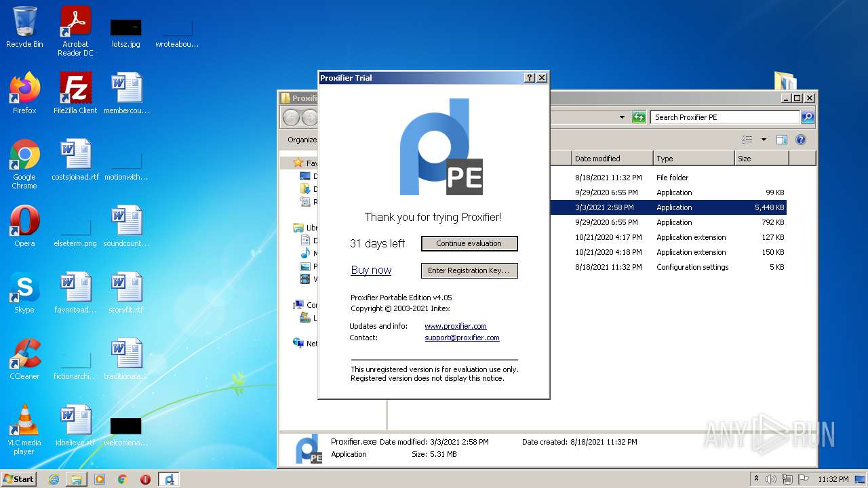Screen dimensions: 868x488
Task: Open favoritead document on desktop
Action: point(75,293)
